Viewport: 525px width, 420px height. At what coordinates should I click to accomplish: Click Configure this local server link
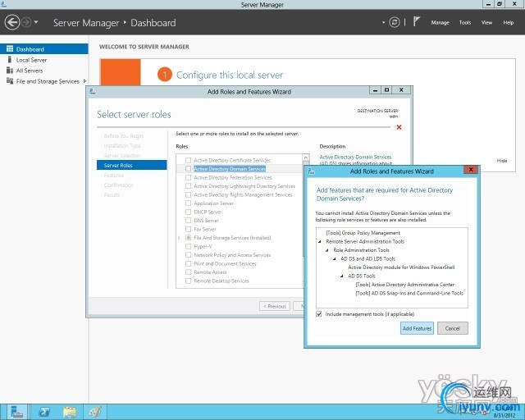(x=230, y=75)
